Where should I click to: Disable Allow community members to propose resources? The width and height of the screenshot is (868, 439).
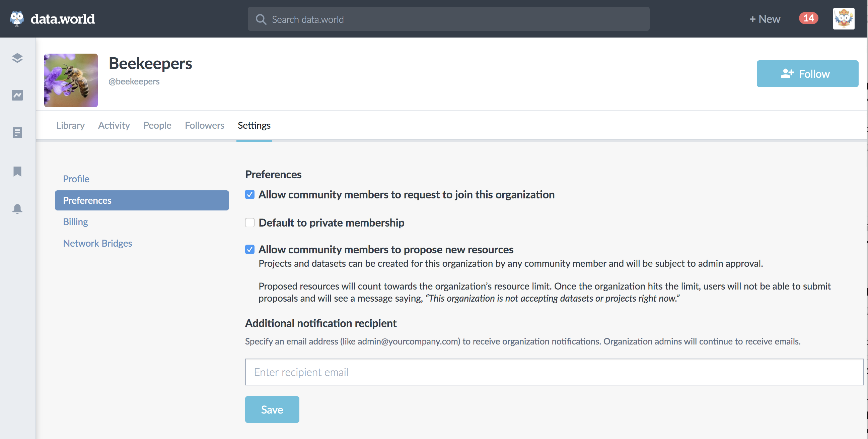(x=250, y=249)
